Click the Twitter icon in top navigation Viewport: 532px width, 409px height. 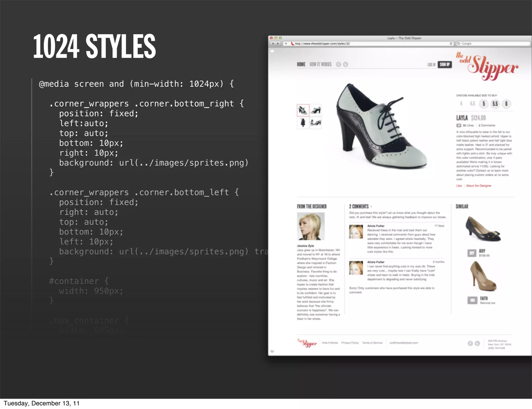pyautogui.click(x=345, y=64)
